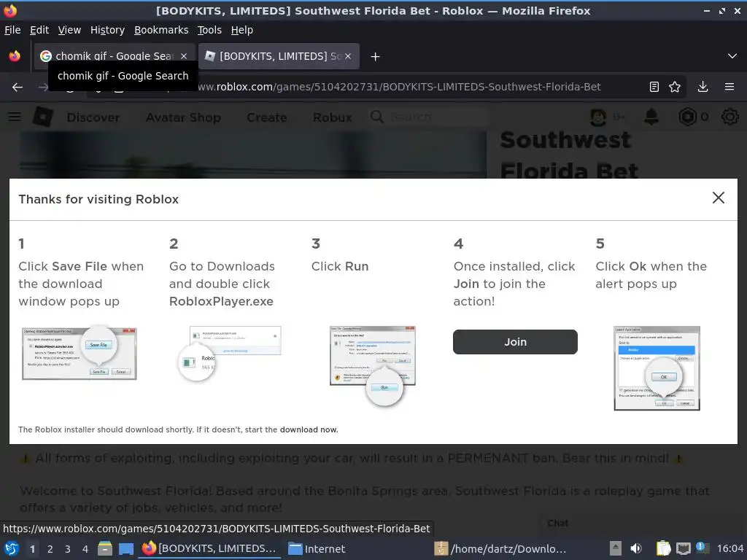Go back to the previous page
The image size is (747, 560).
tap(18, 87)
